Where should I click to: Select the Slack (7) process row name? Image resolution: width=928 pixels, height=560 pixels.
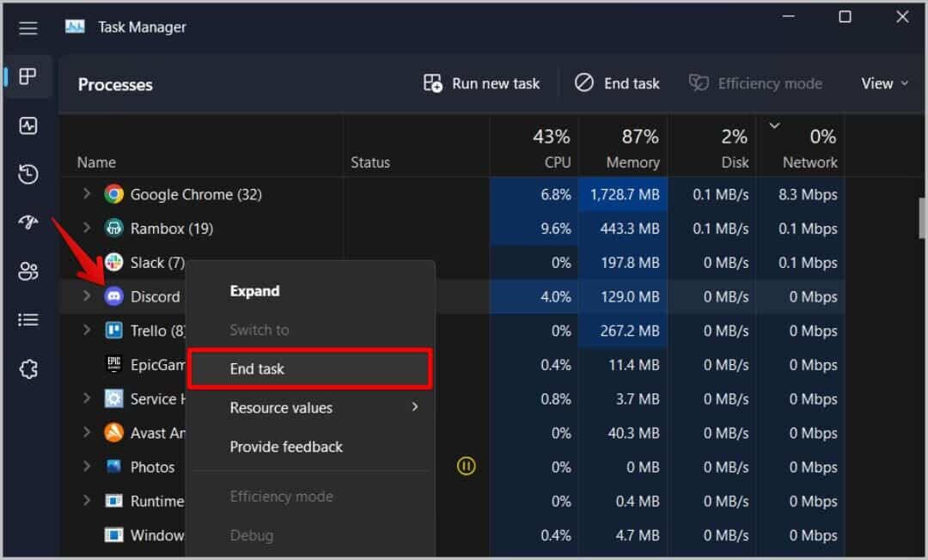click(157, 263)
